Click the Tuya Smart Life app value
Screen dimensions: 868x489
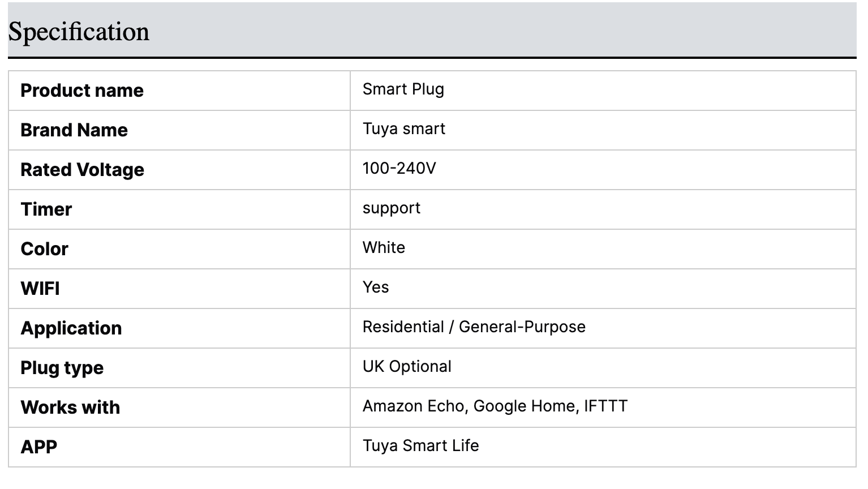(x=420, y=446)
